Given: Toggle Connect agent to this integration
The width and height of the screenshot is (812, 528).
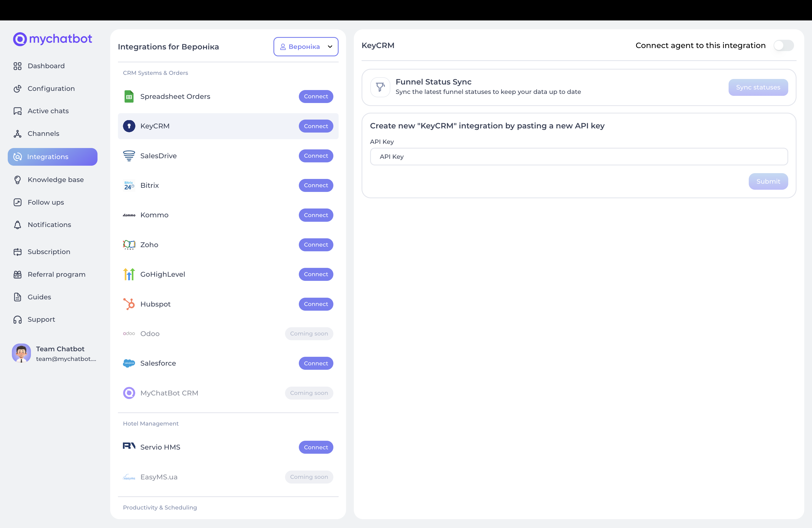Looking at the screenshot, I should point(783,45).
